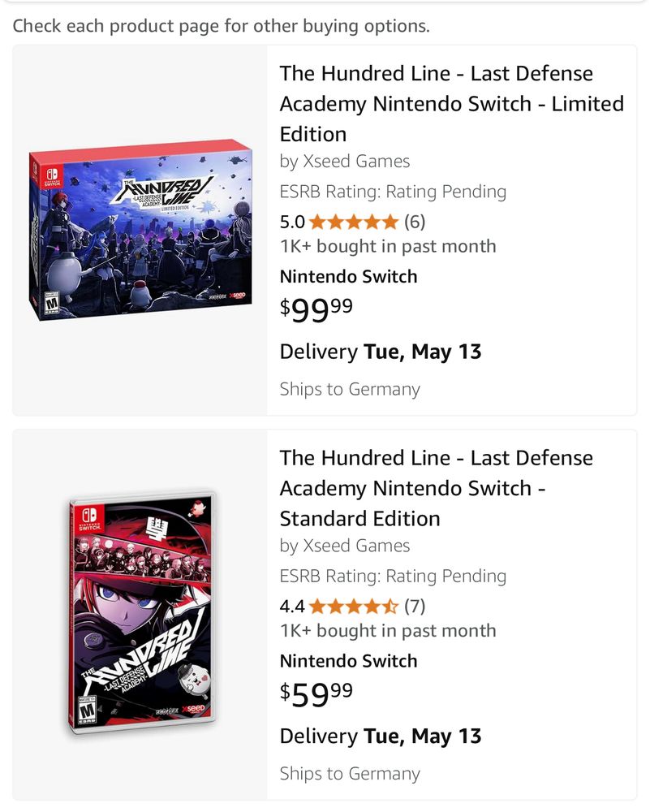The height and width of the screenshot is (812, 650).
Task: Open the (6) reviews count link
Action: 414,222
